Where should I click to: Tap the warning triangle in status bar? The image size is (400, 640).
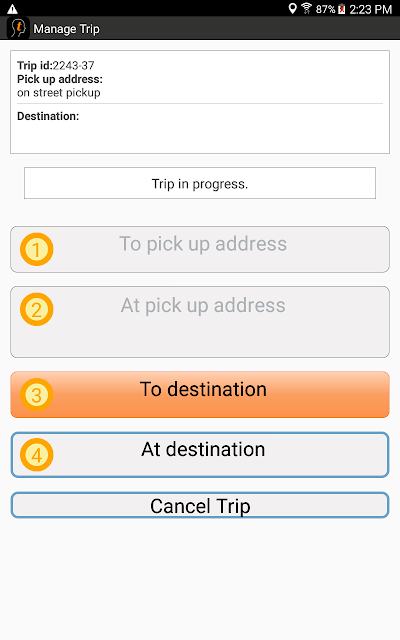[x=13, y=9]
